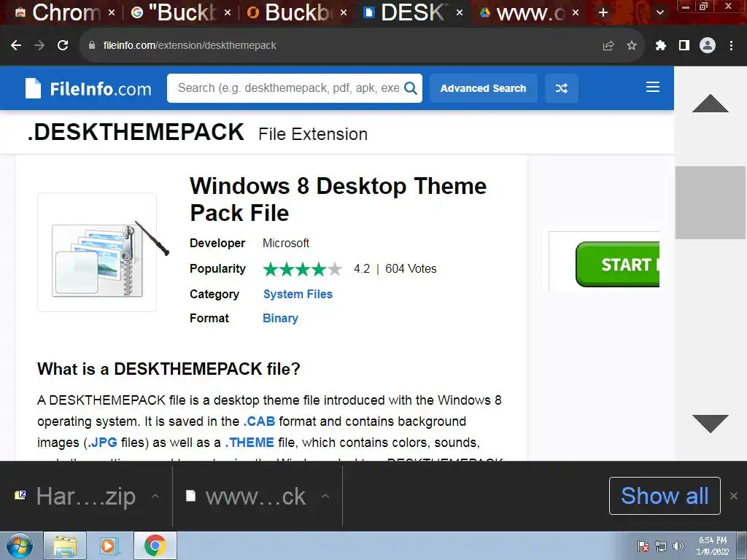This screenshot has height=560, width=747.
Task: Open the Windows Start menu
Action: pos(19,545)
